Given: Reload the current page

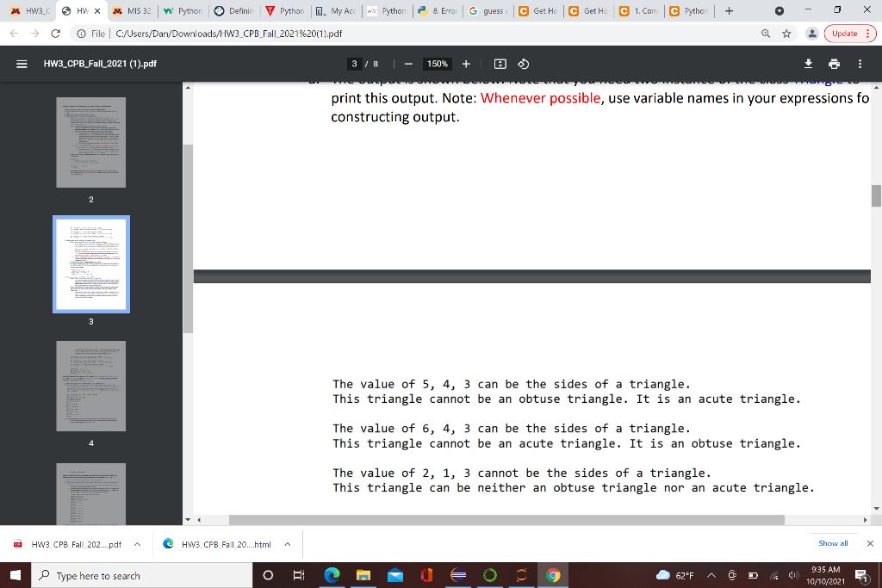Looking at the screenshot, I should [x=53, y=34].
